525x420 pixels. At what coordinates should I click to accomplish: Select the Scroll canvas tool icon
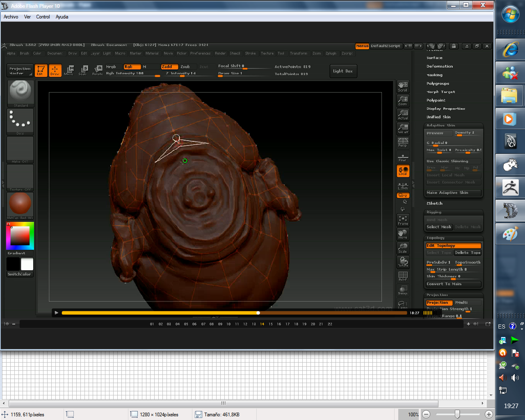[x=403, y=86]
